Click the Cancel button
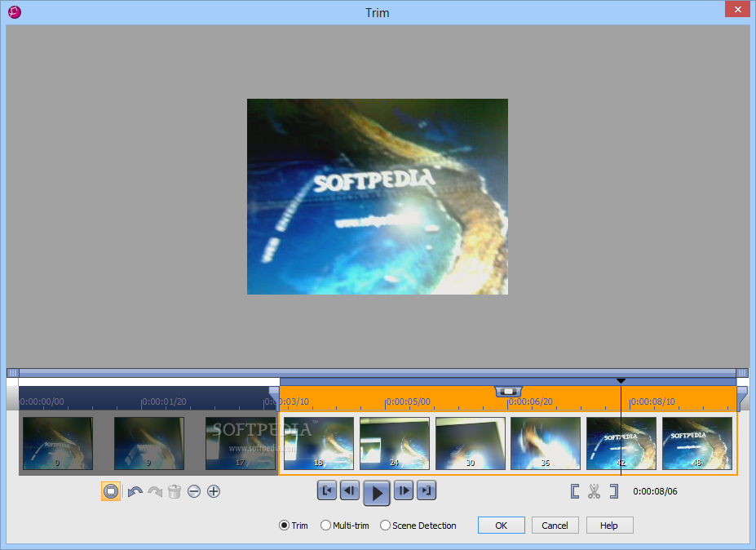The image size is (756, 550). coord(555,526)
